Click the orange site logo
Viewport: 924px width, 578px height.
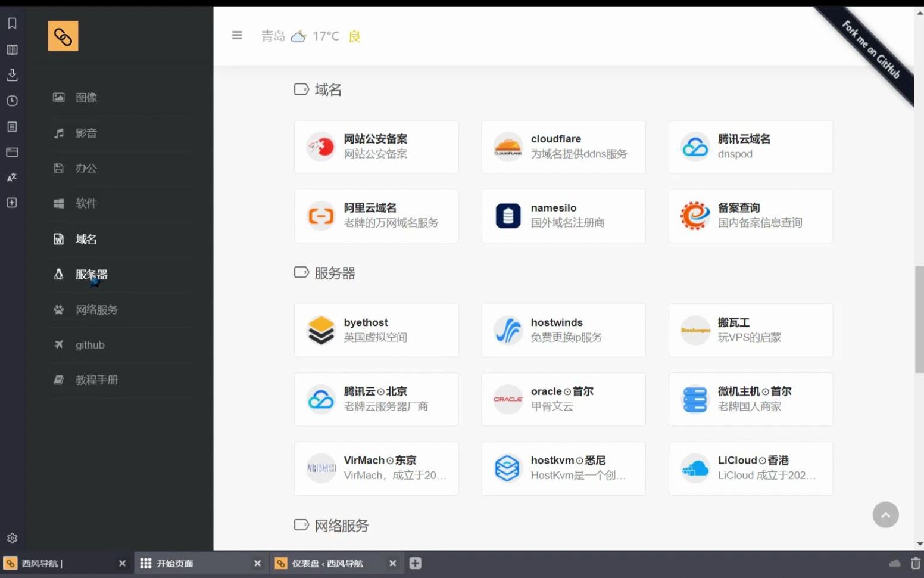click(63, 36)
